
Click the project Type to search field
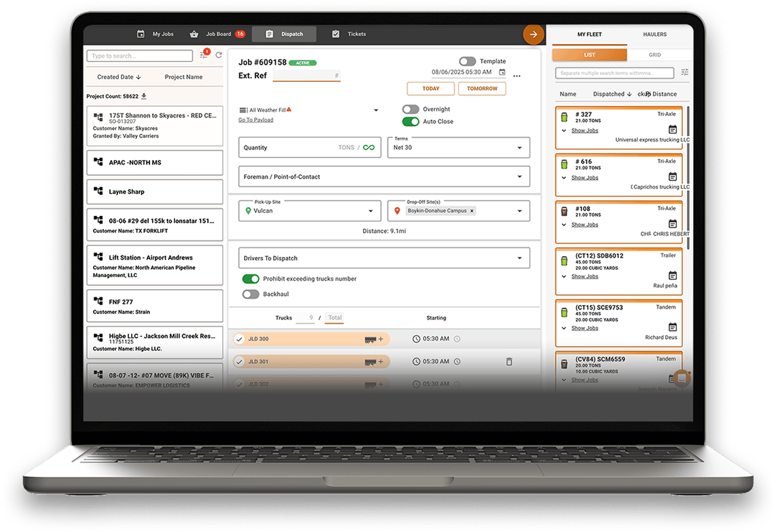140,56
